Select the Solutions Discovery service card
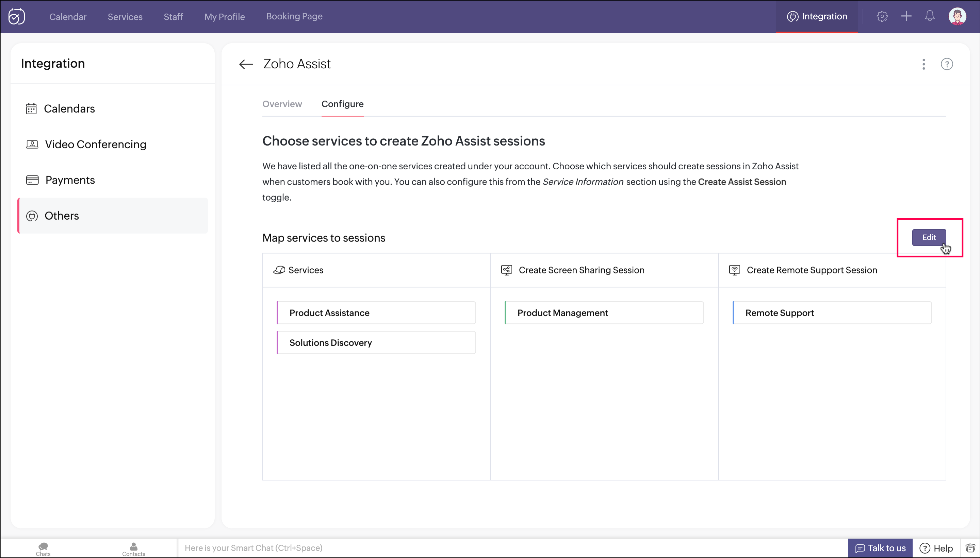Screen dimensions: 980x558 pyautogui.click(x=376, y=343)
